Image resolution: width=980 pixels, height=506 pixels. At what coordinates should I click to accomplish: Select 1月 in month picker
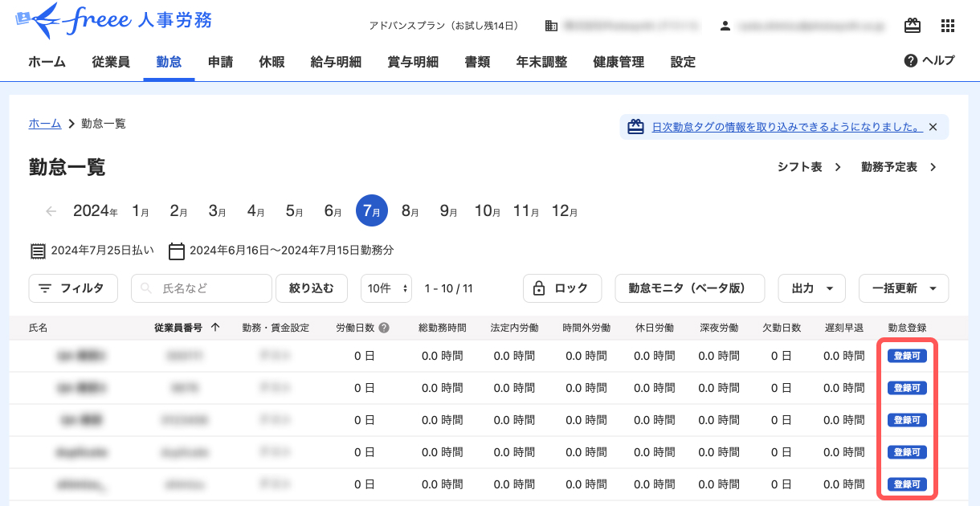(141, 211)
